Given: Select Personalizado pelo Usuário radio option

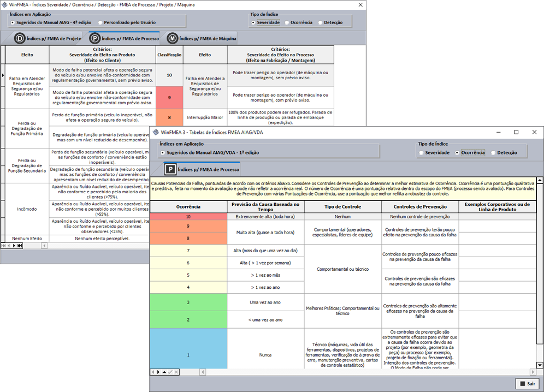Looking at the screenshot, I should pos(100,22).
